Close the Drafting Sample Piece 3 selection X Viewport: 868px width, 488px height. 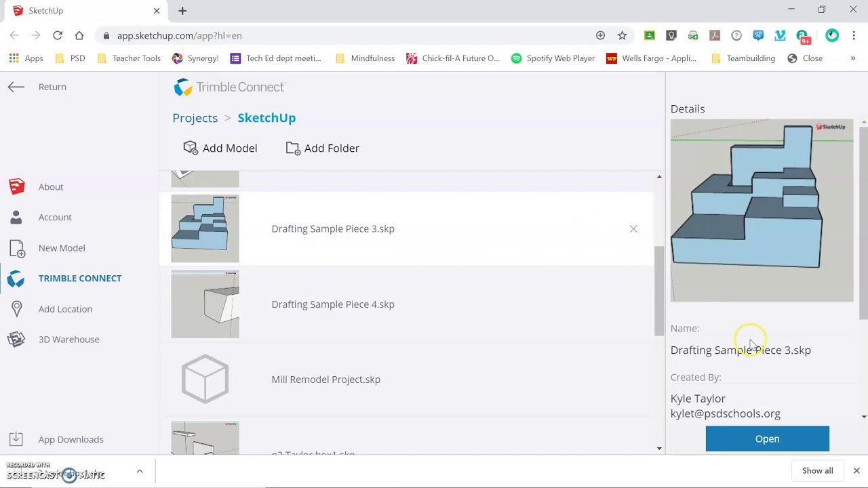coord(633,229)
